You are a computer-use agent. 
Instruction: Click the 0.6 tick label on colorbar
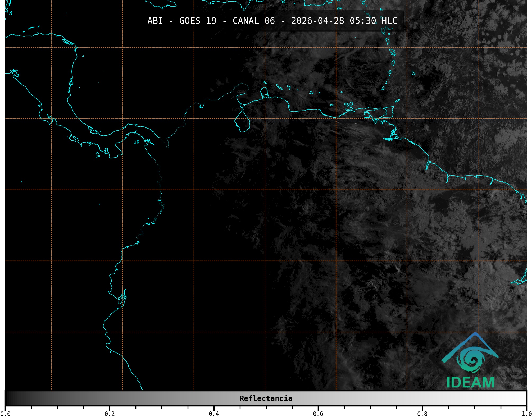click(318, 414)
